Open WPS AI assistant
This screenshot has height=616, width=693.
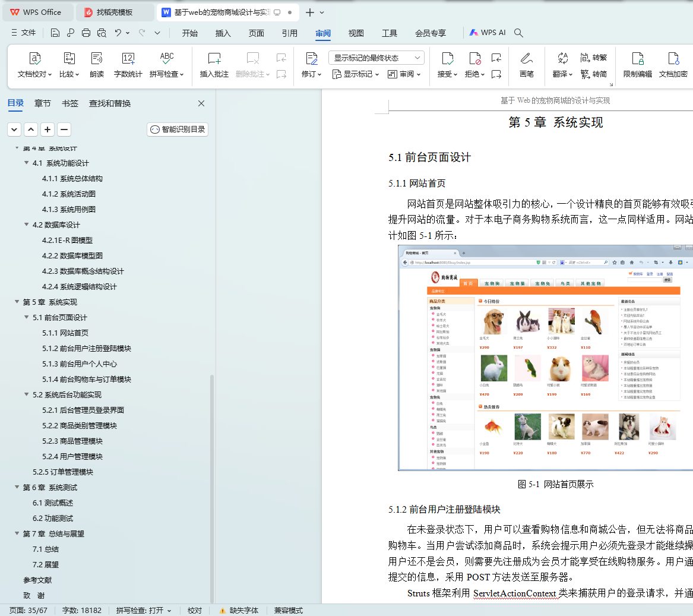click(488, 33)
